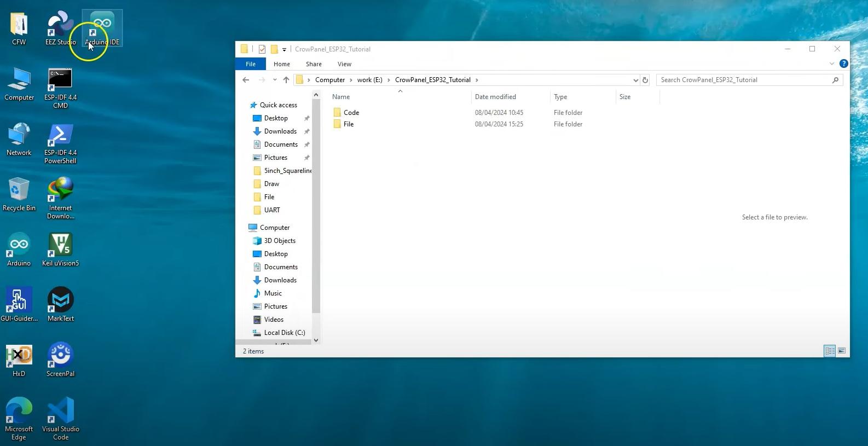Open Explorer Help question mark icon

click(x=844, y=64)
